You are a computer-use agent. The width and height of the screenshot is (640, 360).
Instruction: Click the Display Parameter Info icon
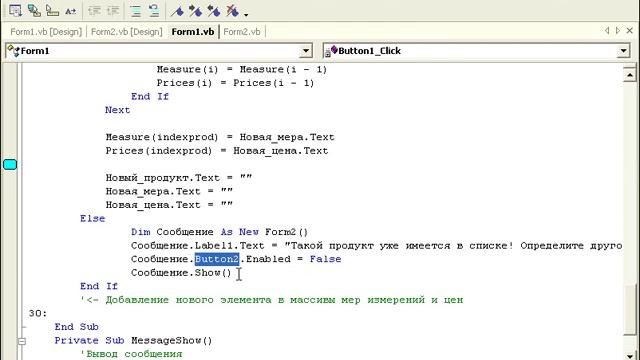tap(34, 11)
